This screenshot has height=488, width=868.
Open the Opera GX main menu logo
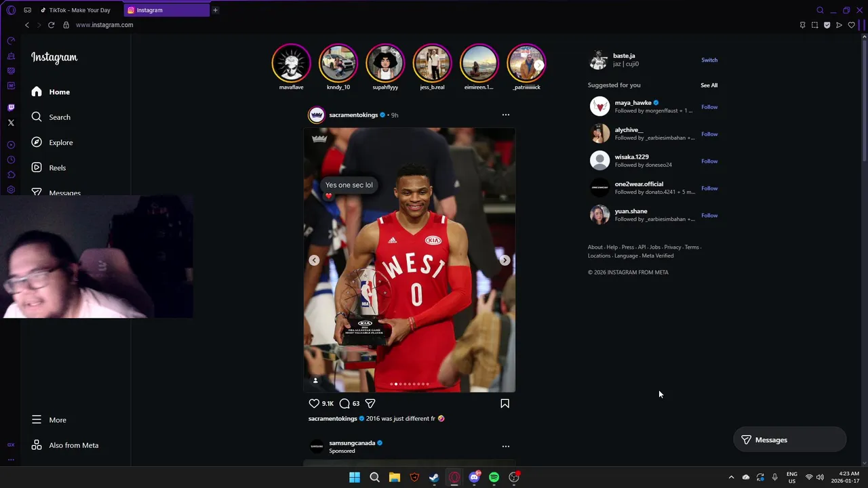tap(11, 10)
